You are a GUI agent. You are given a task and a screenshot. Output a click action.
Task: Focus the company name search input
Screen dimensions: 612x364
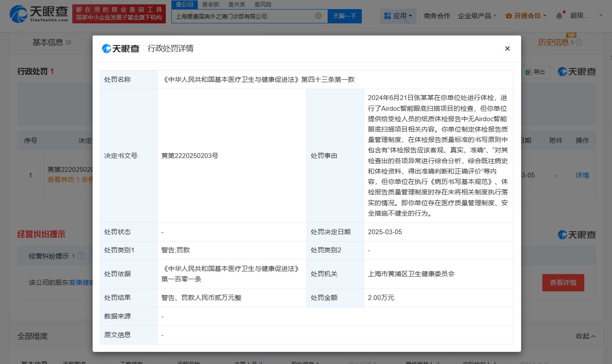244,16
